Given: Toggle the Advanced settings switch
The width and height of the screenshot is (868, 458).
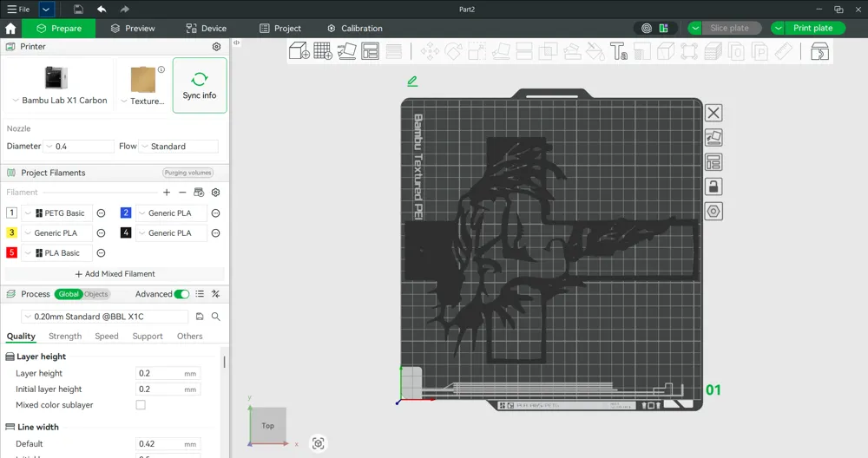Looking at the screenshot, I should 181,294.
